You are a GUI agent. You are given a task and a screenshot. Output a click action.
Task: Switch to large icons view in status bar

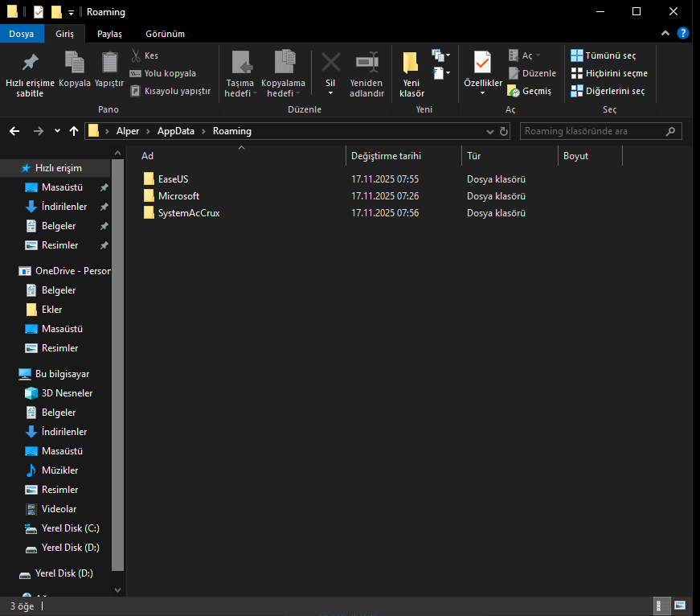(680, 606)
